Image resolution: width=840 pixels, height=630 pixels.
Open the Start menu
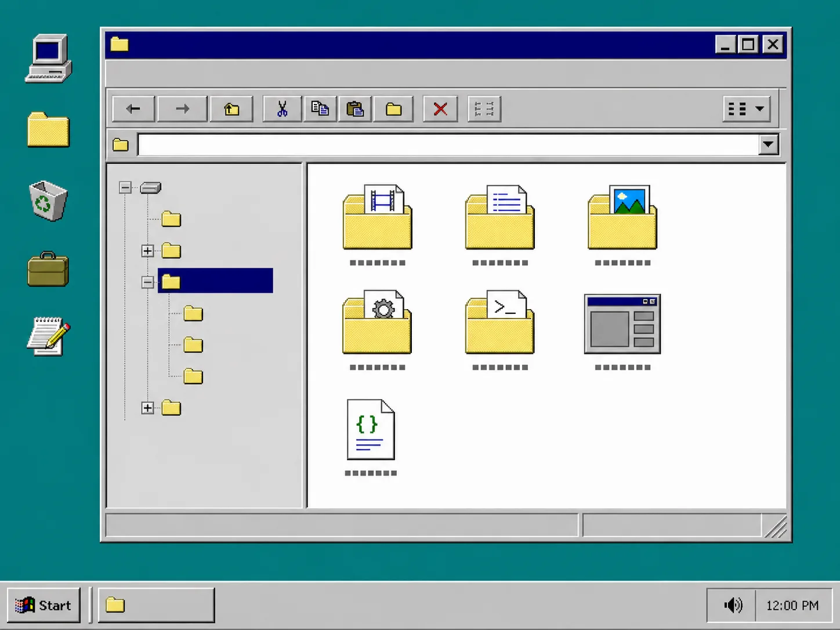click(44, 605)
